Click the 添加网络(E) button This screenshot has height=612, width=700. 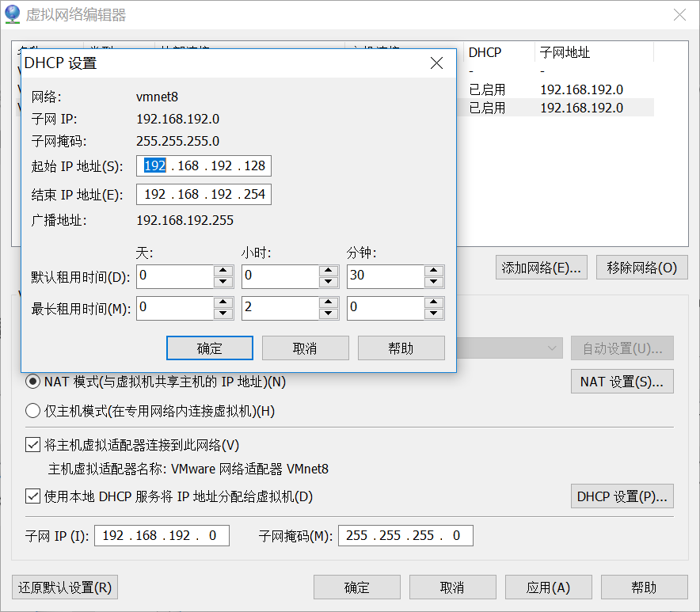[x=541, y=267]
